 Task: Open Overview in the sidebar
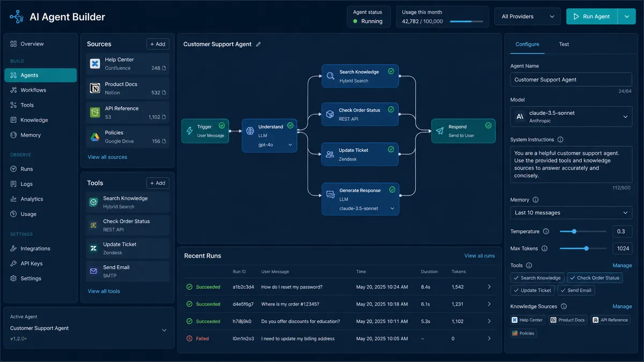pyautogui.click(x=41, y=44)
